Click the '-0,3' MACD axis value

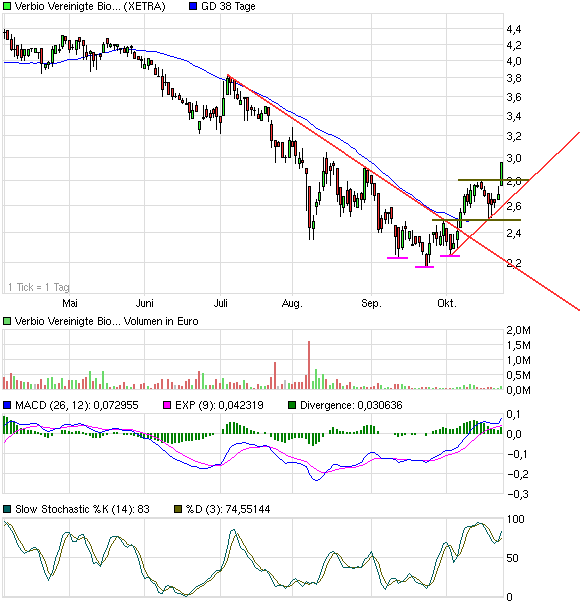[x=517, y=494]
